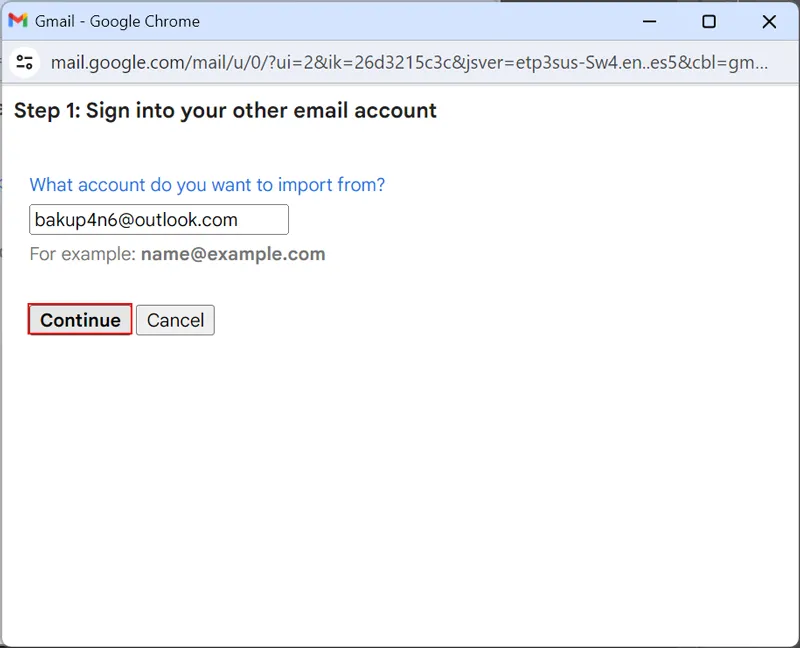Click the Gmail logo in title bar
The width and height of the screenshot is (800, 648).
18,21
